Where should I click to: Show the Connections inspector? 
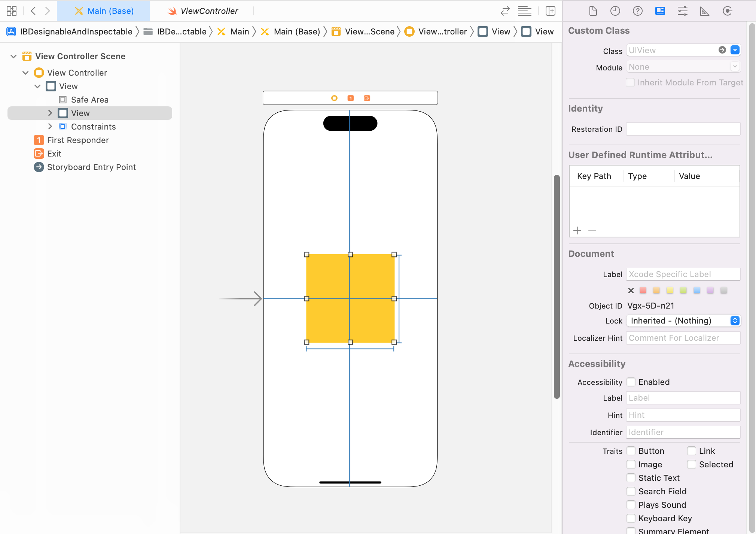pyautogui.click(x=727, y=11)
